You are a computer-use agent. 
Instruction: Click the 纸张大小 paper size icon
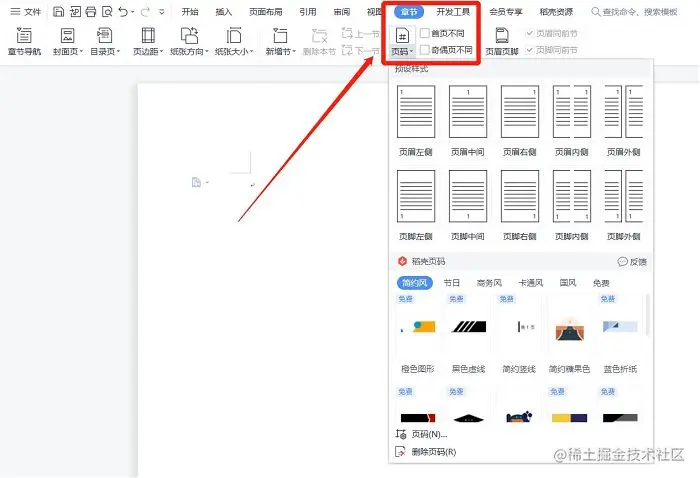coord(233,35)
